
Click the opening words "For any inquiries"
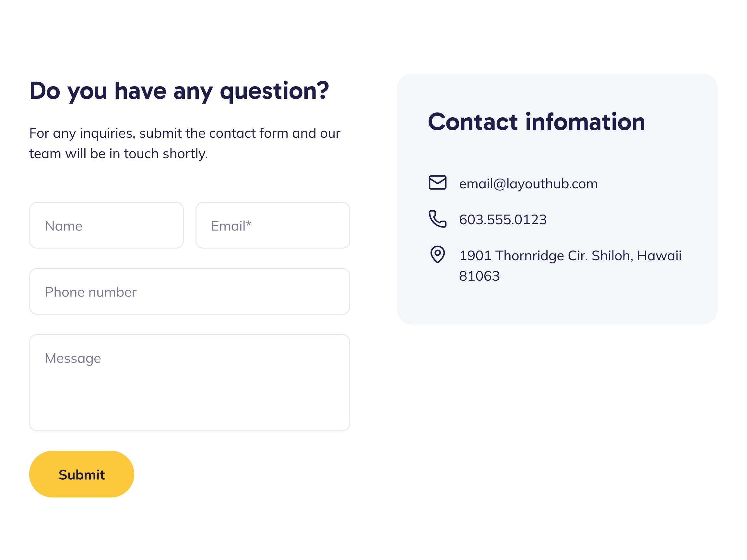82,133
